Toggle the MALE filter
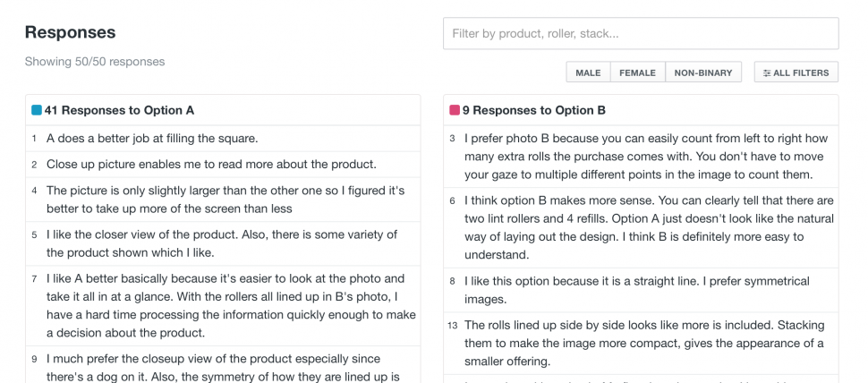Image resolution: width=868 pixels, height=383 pixels. (588, 72)
